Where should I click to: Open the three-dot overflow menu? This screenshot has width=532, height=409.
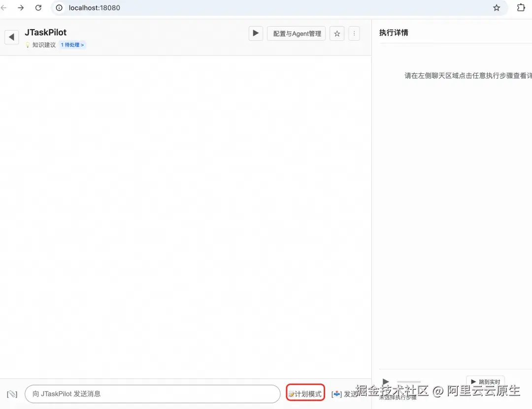354,33
